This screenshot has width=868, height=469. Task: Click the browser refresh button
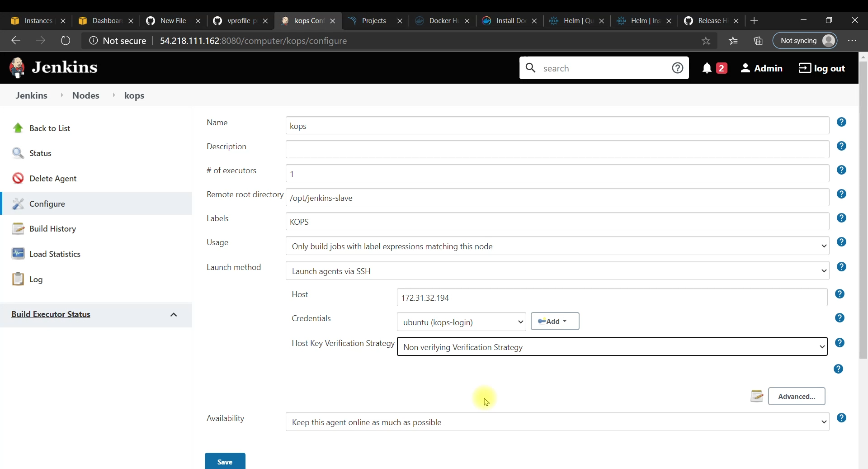point(66,41)
